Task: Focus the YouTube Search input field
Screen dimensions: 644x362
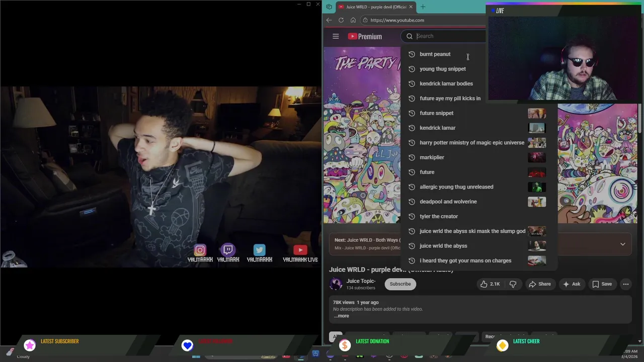Action: [x=450, y=36]
